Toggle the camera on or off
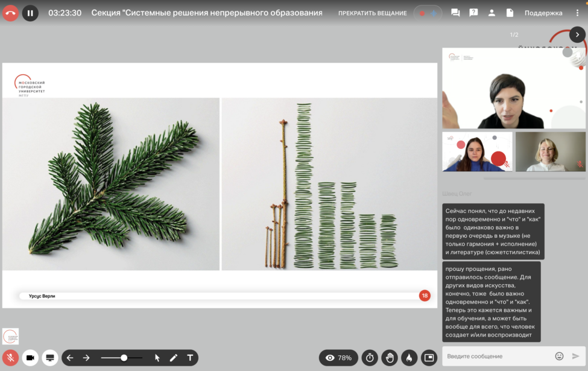The width and height of the screenshot is (588, 371). click(x=30, y=358)
